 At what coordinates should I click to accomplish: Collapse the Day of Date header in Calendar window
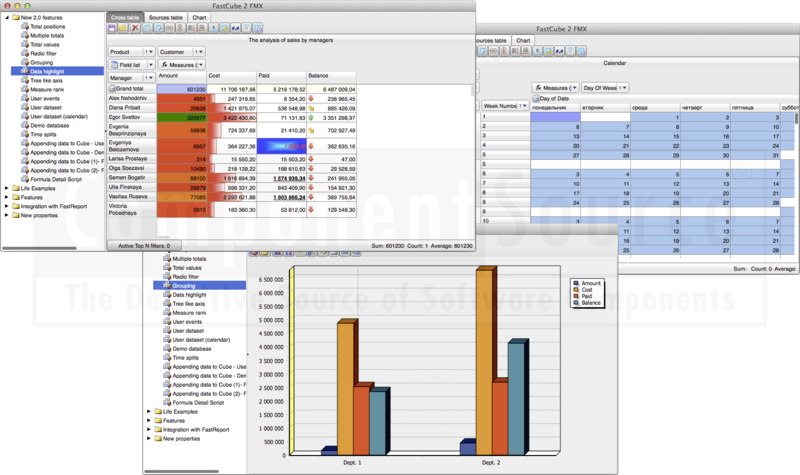pos(536,98)
